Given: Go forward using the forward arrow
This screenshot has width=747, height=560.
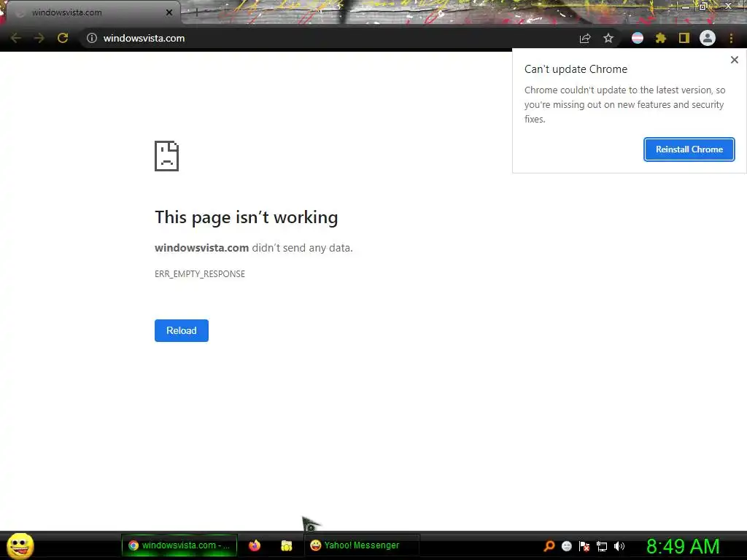Looking at the screenshot, I should click(39, 38).
